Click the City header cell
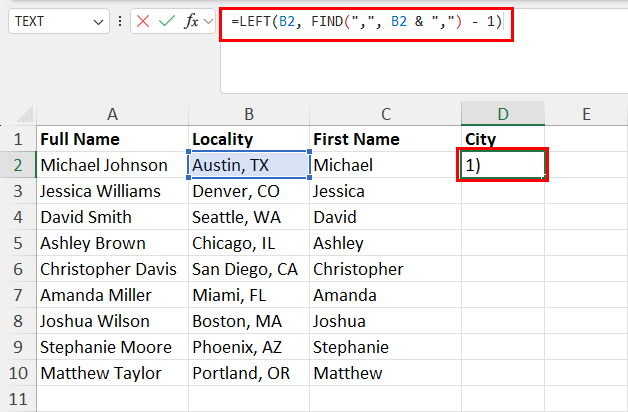The height and width of the screenshot is (412, 628). [503, 139]
